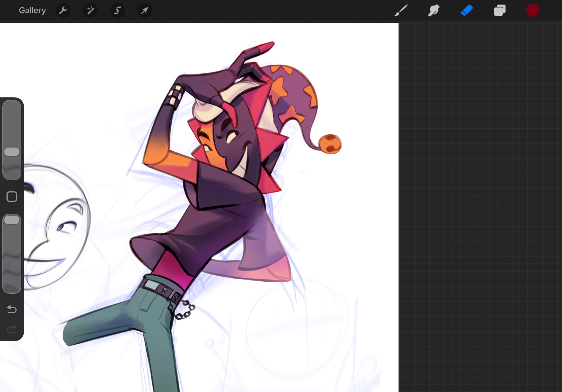
Task: Open the dark red color picker
Action: (532, 10)
